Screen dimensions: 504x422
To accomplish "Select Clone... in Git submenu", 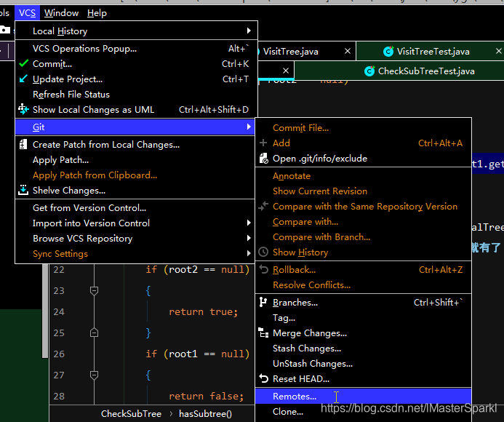I will (363, 412).
